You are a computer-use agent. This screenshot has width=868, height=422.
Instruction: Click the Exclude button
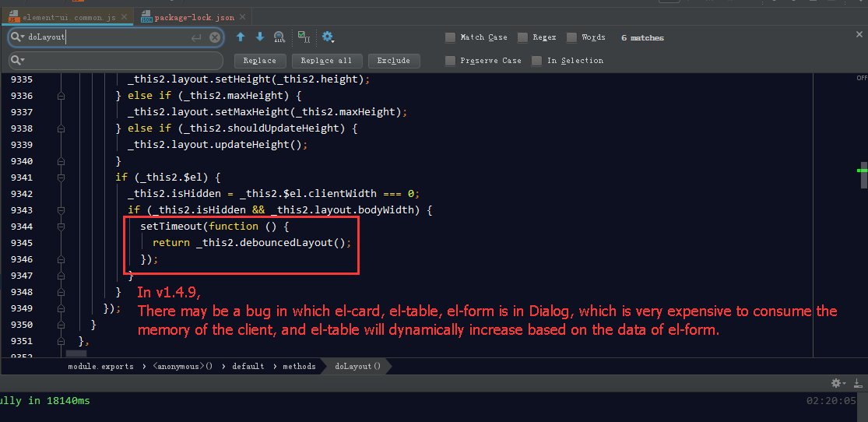[393, 61]
